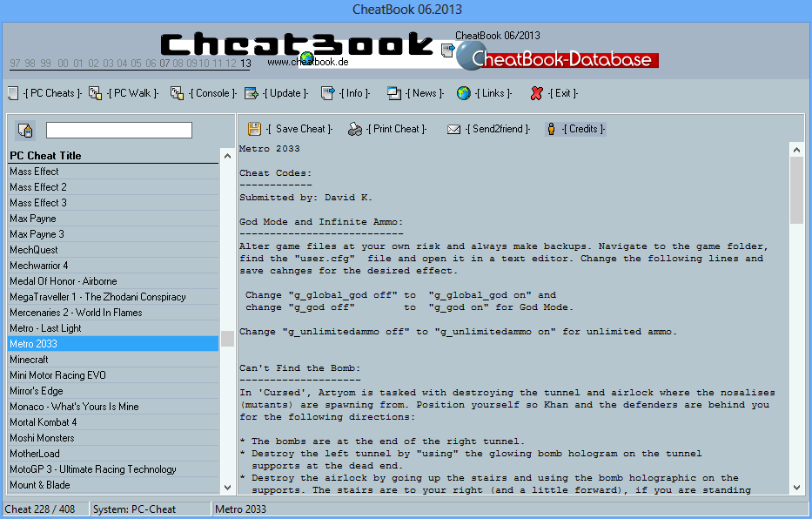Click the Print Cheat printer icon
The height and width of the screenshot is (519, 812).
coord(355,129)
